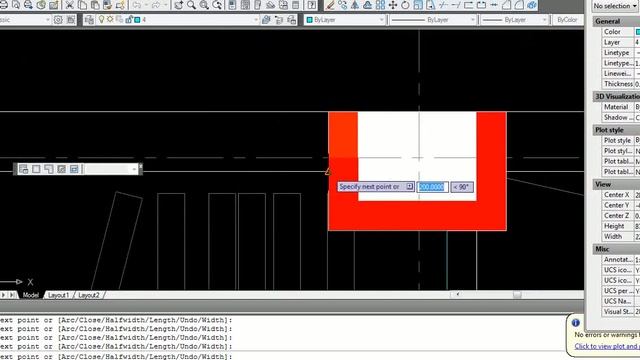
Task: Collapse the General properties section
Action: (616, 21)
